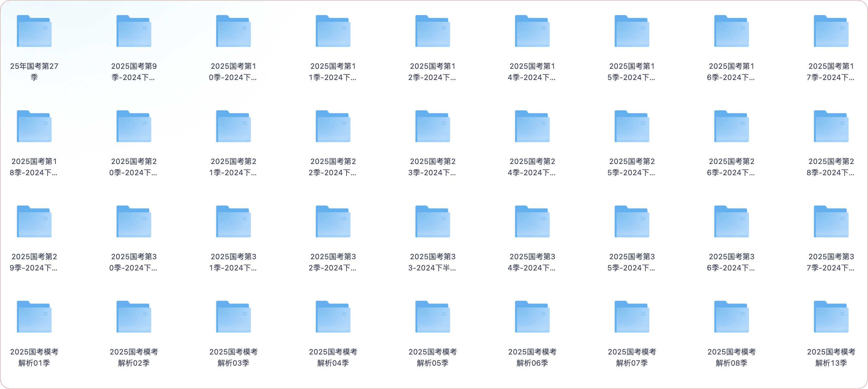This screenshot has width=868, height=389.
Task: Click the 2025国考第22季 folder icon
Action: point(333,126)
